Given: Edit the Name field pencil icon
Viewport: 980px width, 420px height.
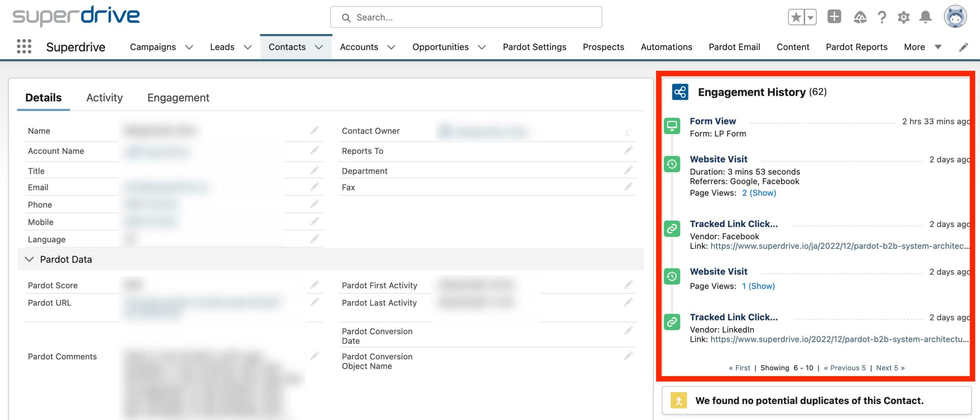Looking at the screenshot, I should pyautogui.click(x=314, y=131).
